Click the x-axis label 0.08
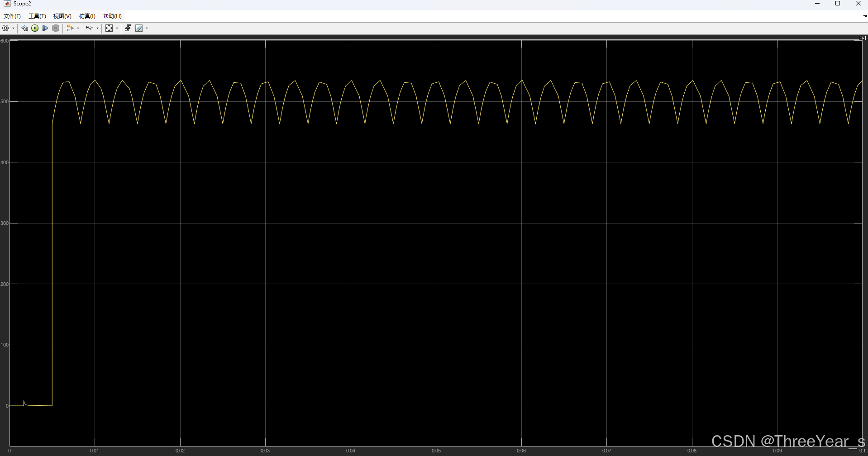The image size is (868, 456). pos(692,451)
